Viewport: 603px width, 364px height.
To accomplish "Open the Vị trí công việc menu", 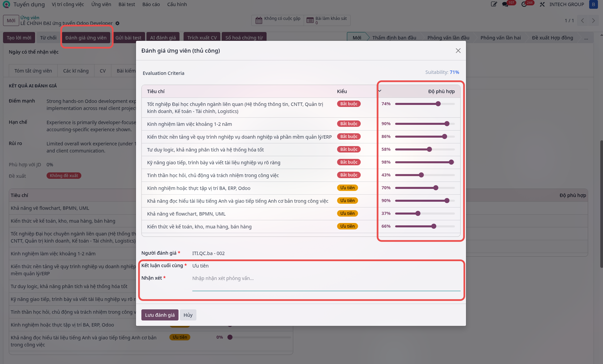I will click(x=68, y=4).
